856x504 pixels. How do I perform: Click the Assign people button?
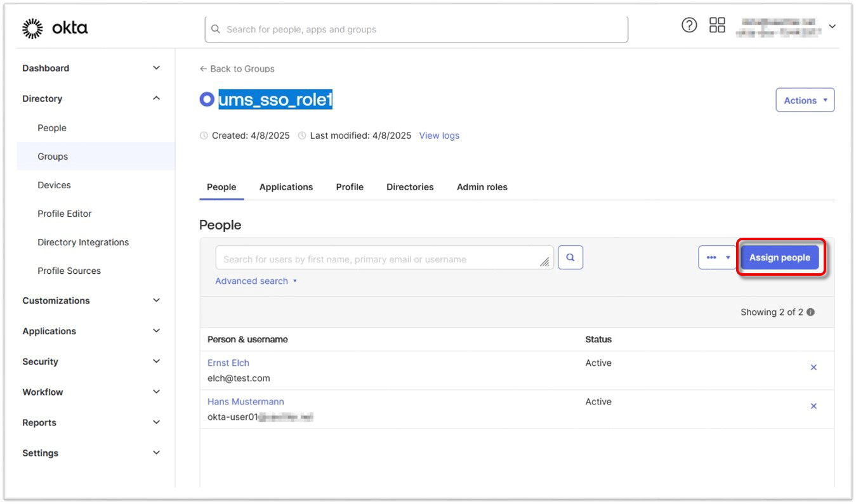(779, 257)
